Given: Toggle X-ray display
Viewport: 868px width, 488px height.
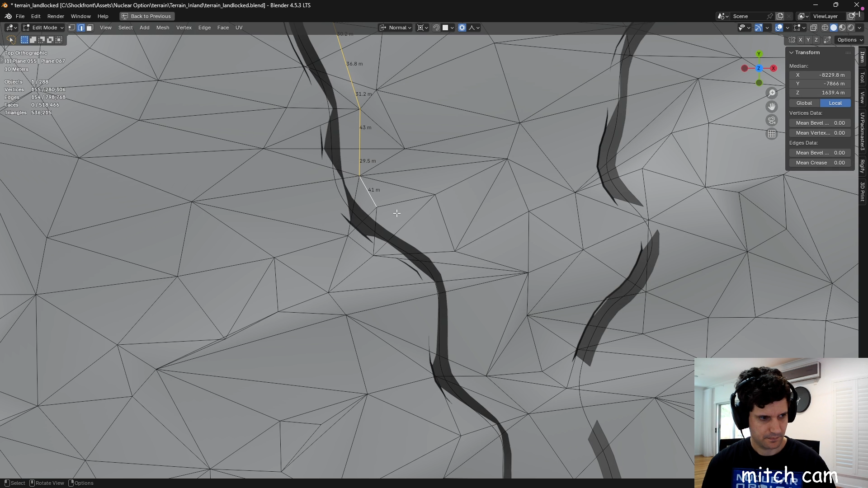Looking at the screenshot, I should pos(813,28).
